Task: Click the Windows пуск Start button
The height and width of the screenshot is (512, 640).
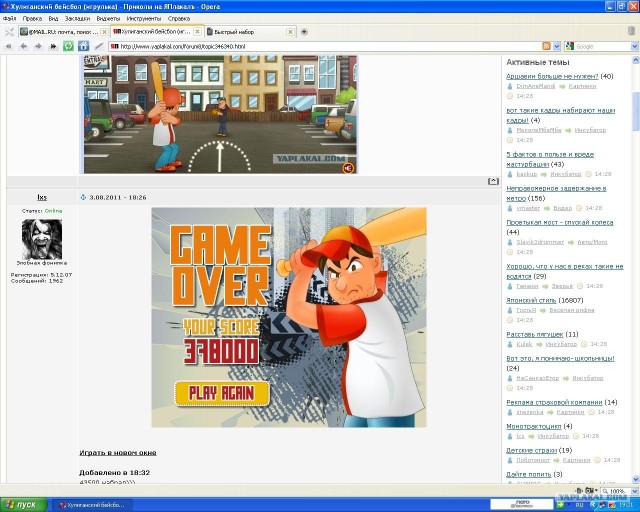Action: [x=23, y=505]
